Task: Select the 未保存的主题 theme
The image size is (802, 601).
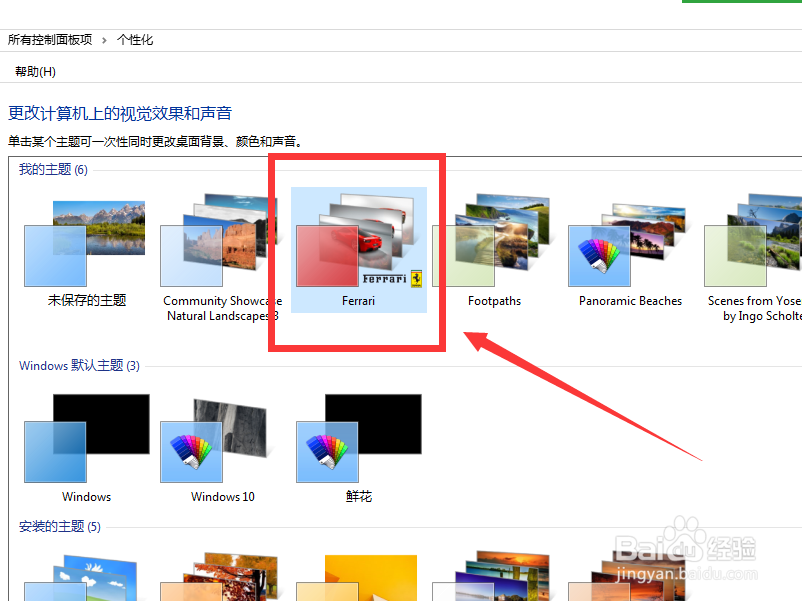Action: [x=86, y=253]
